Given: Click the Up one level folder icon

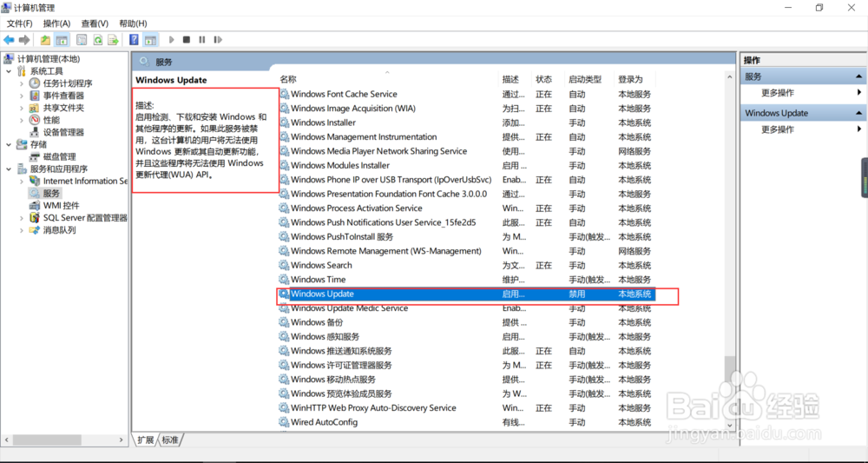Looking at the screenshot, I should (x=45, y=40).
